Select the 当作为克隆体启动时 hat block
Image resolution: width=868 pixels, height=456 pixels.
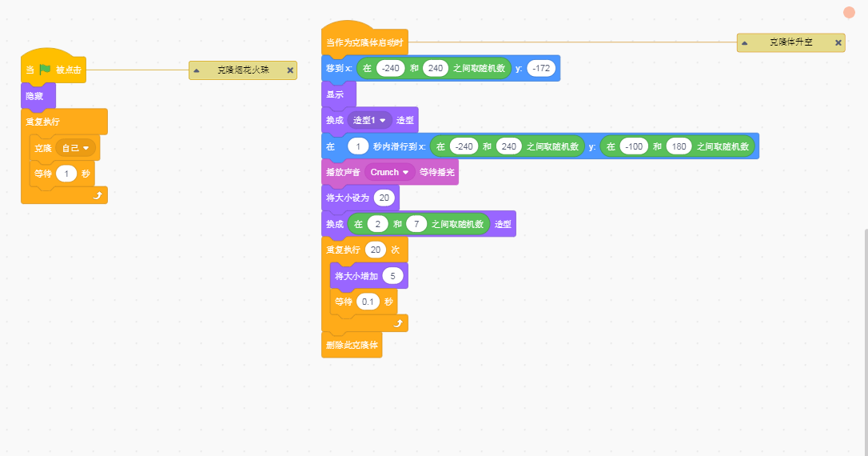click(x=364, y=42)
